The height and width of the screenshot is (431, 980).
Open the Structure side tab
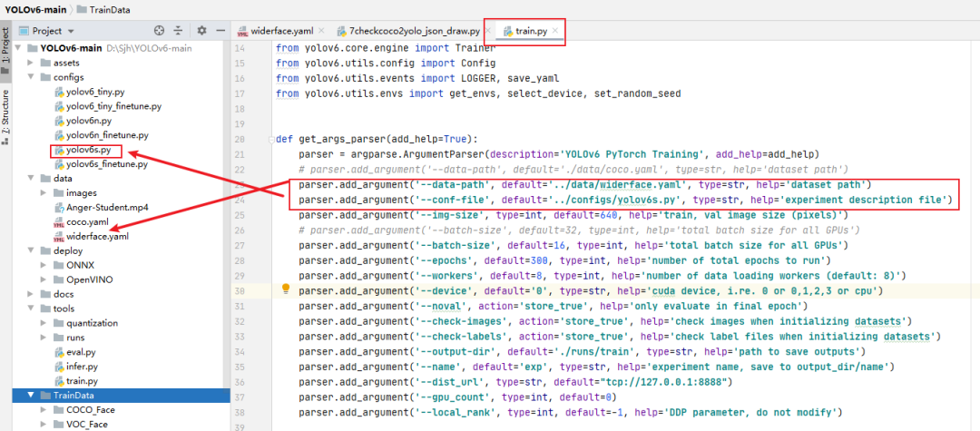5,117
